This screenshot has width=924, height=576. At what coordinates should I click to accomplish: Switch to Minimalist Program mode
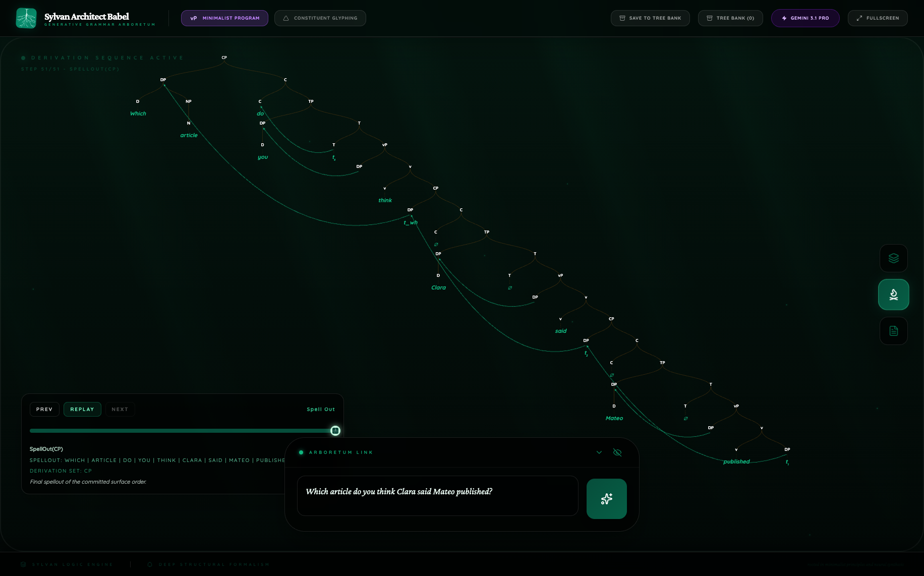(x=224, y=18)
